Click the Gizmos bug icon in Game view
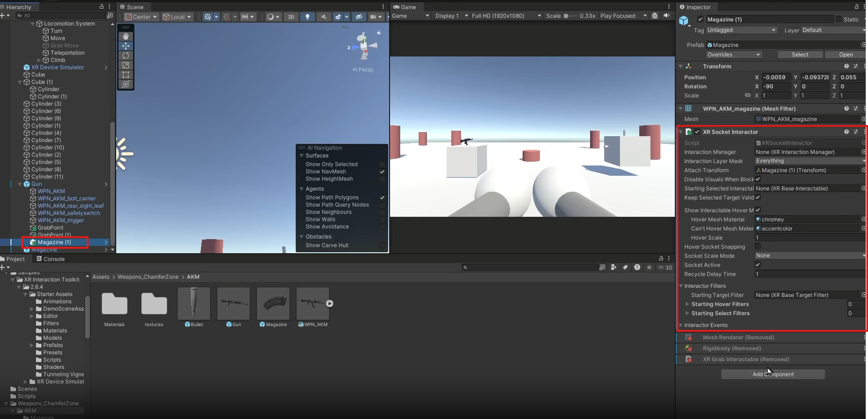Image resolution: width=868 pixels, height=419 pixels. [655, 15]
